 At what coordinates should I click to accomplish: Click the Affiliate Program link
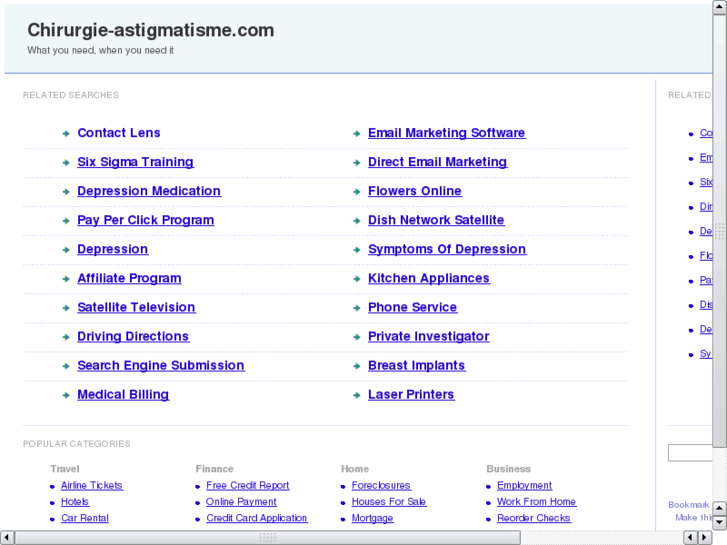[129, 278]
